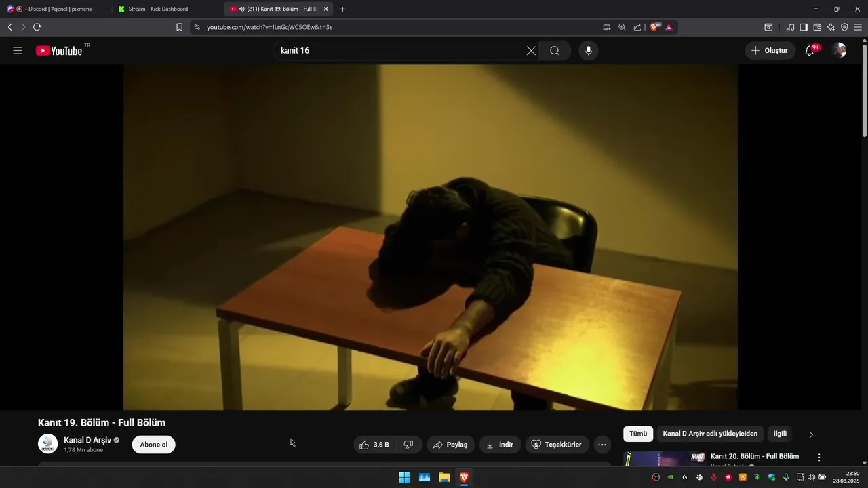The image size is (868, 488).
Task: Go back in browser history
Action: pyautogui.click(x=9, y=27)
